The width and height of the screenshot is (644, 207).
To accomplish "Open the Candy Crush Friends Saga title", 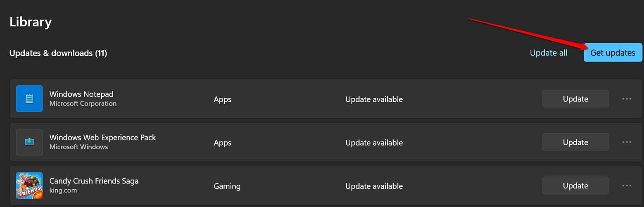I will point(94,181).
